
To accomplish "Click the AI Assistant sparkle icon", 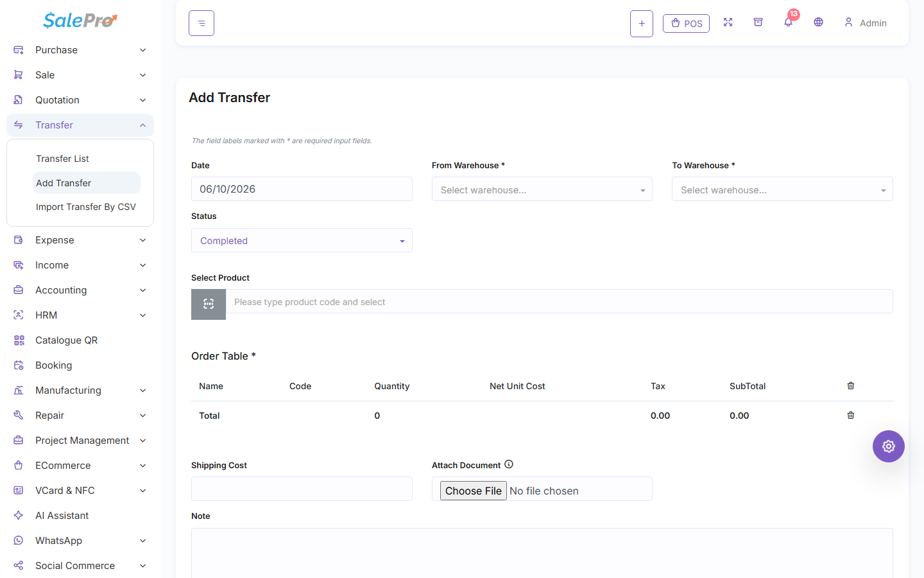I will (x=19, y=516).
